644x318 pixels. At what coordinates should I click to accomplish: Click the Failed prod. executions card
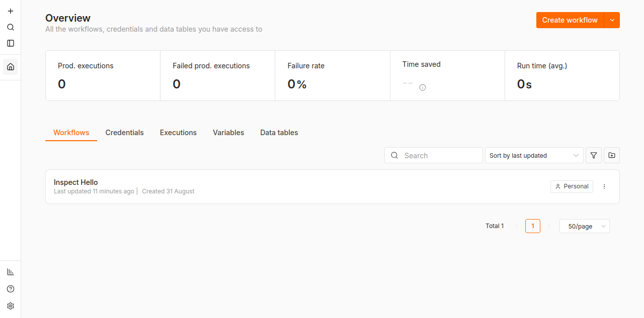(218, 75)
